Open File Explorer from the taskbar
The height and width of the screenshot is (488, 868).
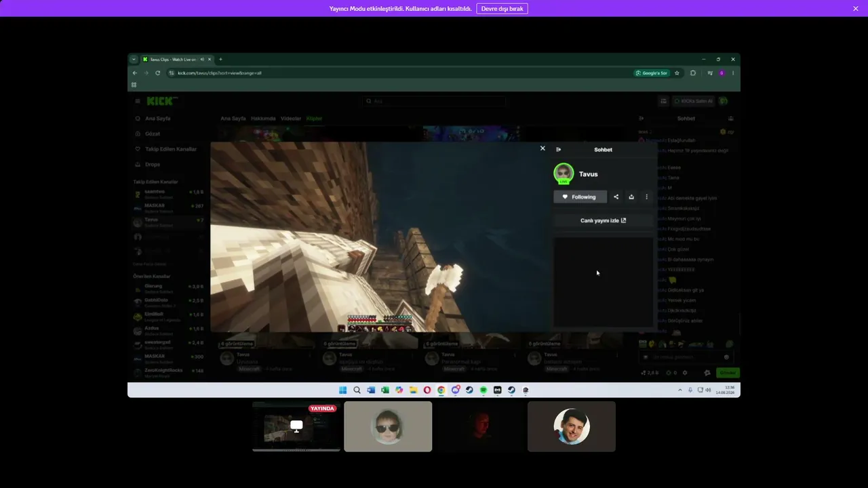[x=413, y=390]
